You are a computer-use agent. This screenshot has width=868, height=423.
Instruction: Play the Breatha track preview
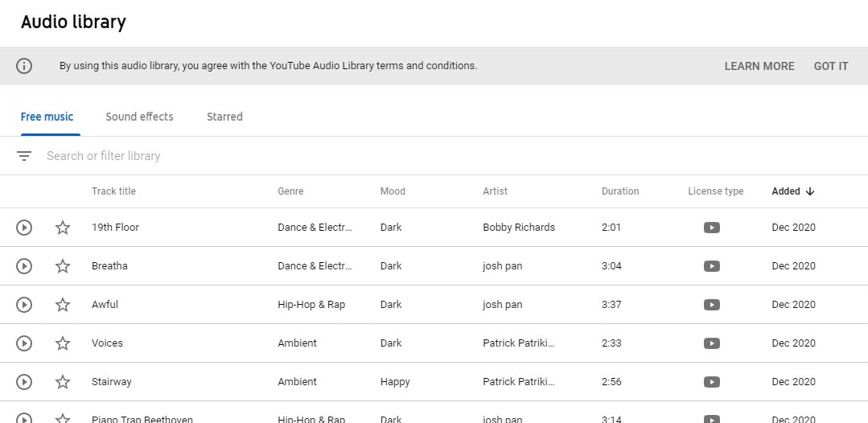pyautogui.click(x=24, y=266)
